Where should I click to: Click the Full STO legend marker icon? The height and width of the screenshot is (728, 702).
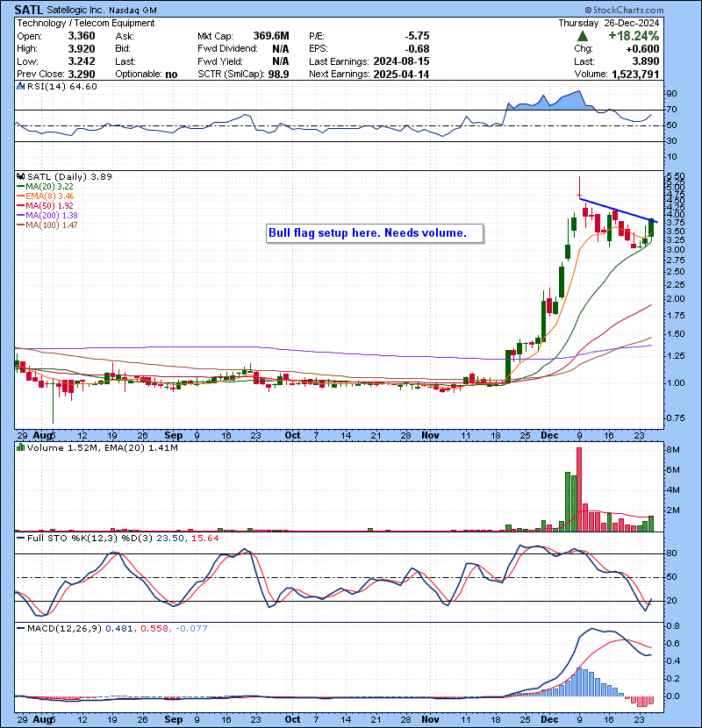pyautogui.click(x=19, y=537)
